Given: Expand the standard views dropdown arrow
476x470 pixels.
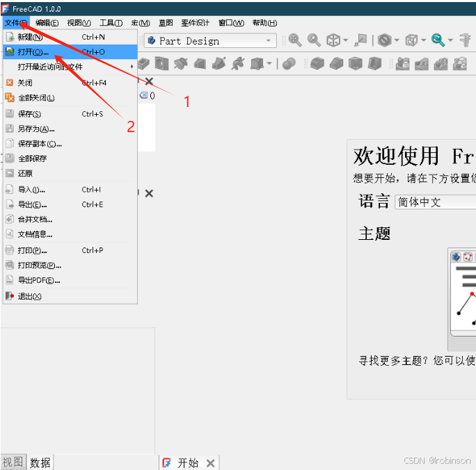Looking at the screenshot, I should (345, 40).
